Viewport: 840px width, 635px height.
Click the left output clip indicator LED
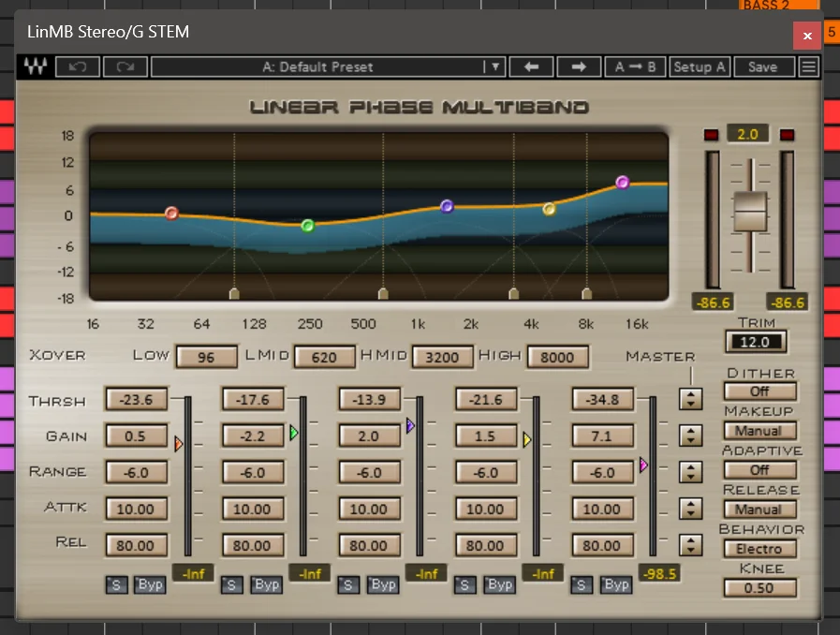(x=711, y=135)
